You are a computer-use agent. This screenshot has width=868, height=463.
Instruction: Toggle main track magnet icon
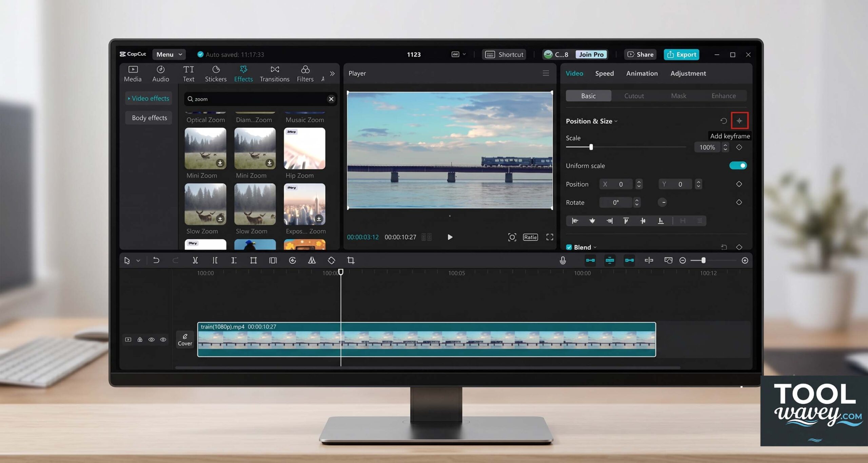click(x=590, y=260)
